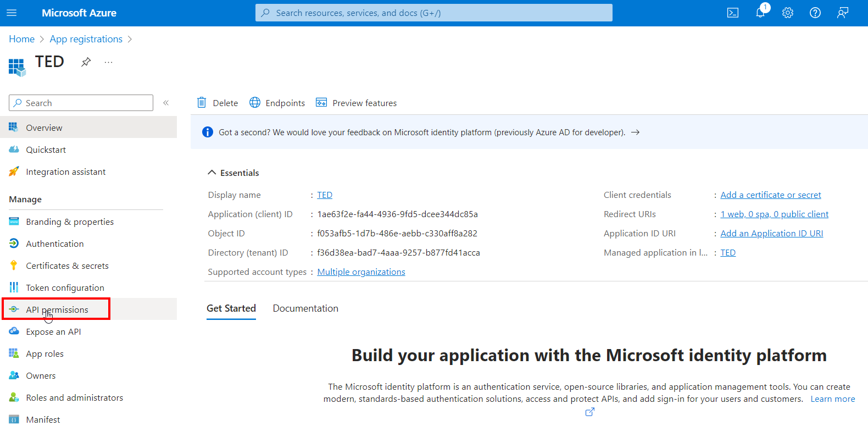This screenshot has width=868, height=437.
Task: Click Add a certificate or secret
Action: 771,195
